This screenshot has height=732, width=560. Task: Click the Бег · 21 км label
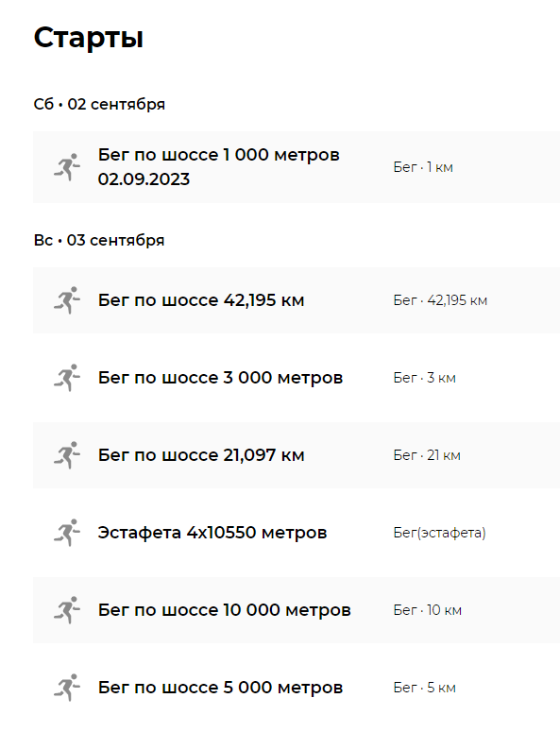[427, 455]
